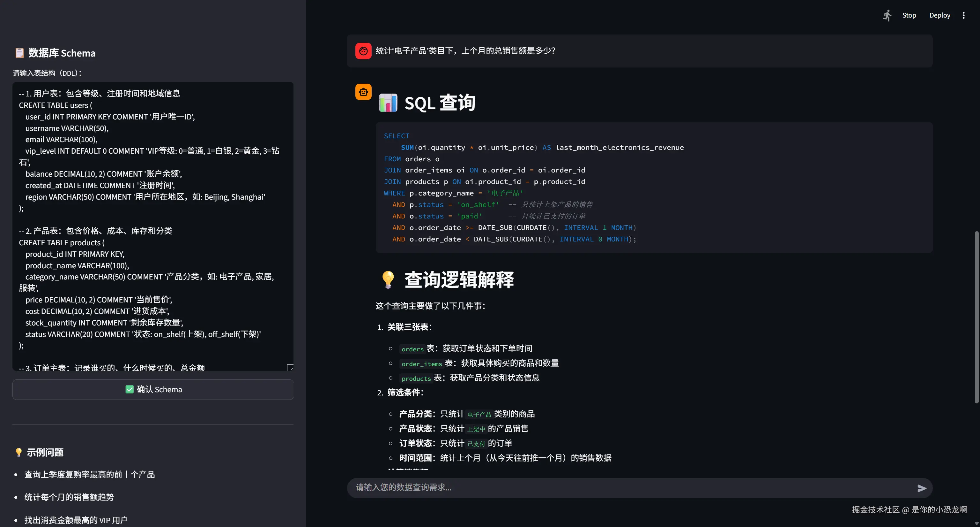980x527 pixels.
Task: Click example 查询上季度复购率最高的前十个产品
Action: coord(89,474)
